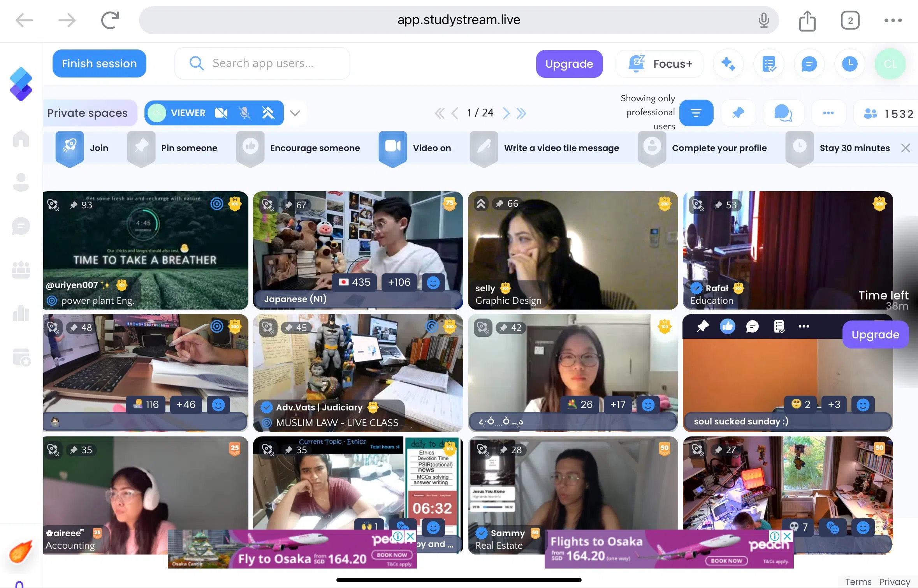This screenshot has height=588, width=918.
Task: Click the Finish session button
Action: [x=99, y=63]
